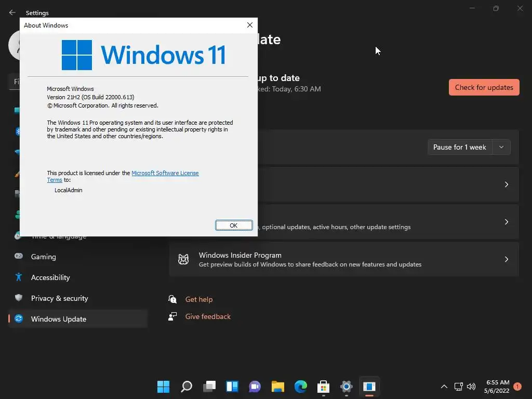Click the Get help headset icon
The width and height of the screenshot is (532, 399).
[x=172, y=299]
